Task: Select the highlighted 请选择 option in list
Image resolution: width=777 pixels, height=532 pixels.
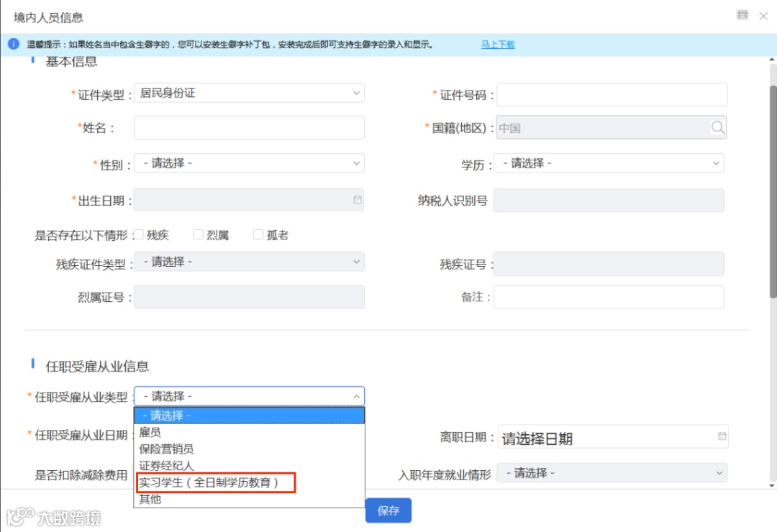Action: 249,416
